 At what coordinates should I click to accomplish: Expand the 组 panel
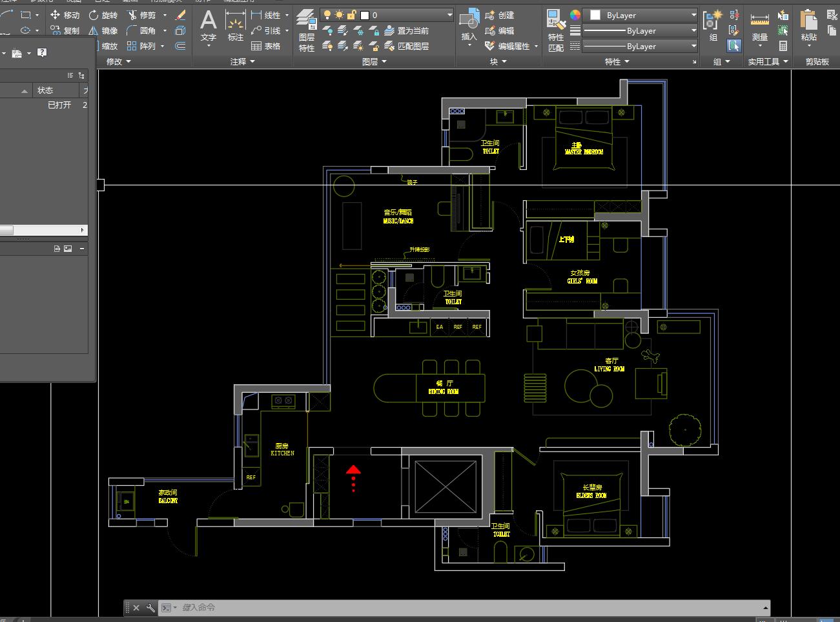pos(722,61)
